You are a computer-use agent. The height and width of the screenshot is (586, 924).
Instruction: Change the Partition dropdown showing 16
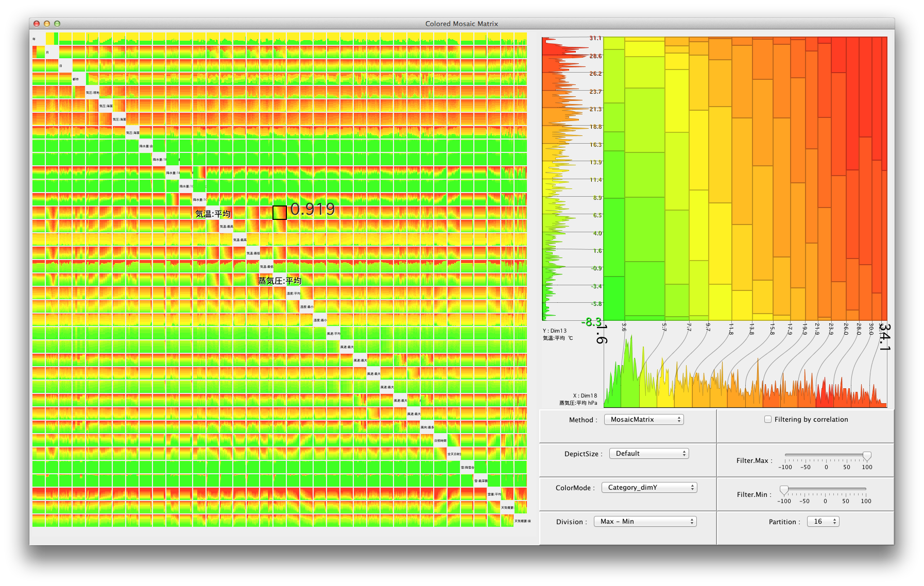pyautogui.click(x=823, y=522)
